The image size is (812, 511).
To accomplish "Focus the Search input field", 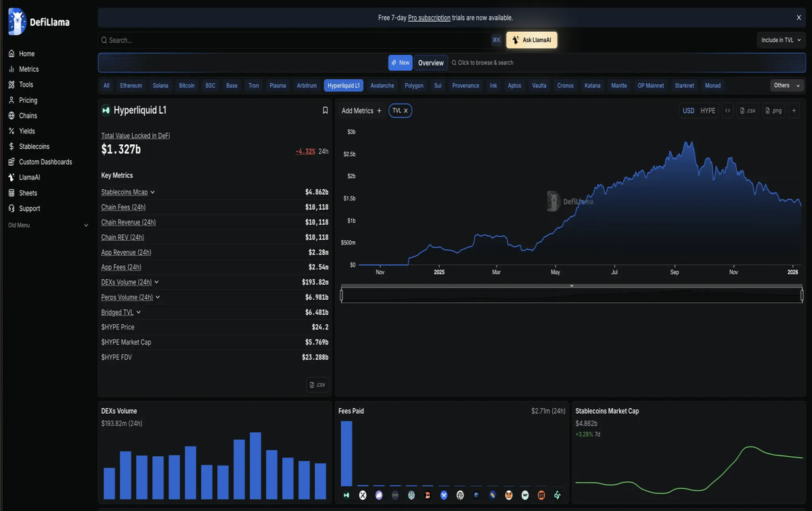I will coord(294,41).
